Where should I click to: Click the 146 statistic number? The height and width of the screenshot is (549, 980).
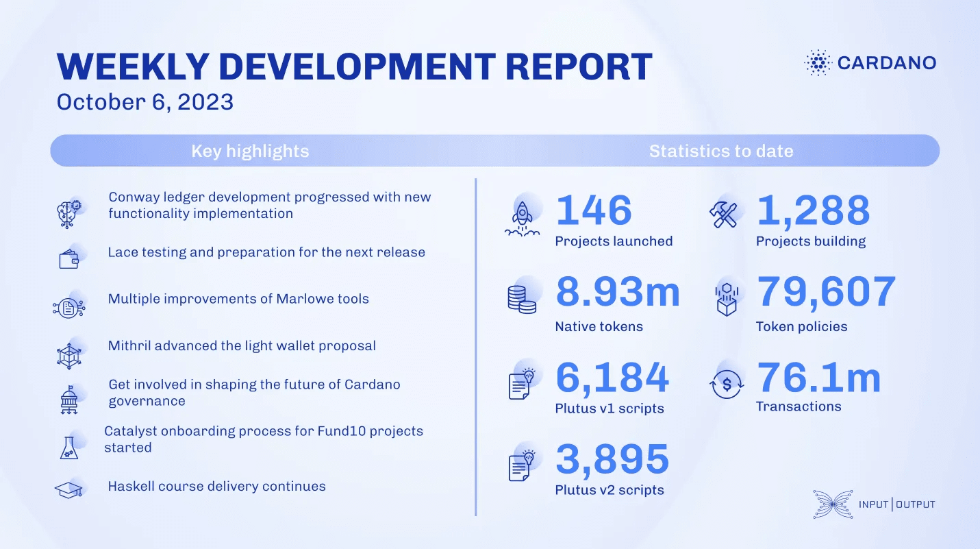click(594, 210)
